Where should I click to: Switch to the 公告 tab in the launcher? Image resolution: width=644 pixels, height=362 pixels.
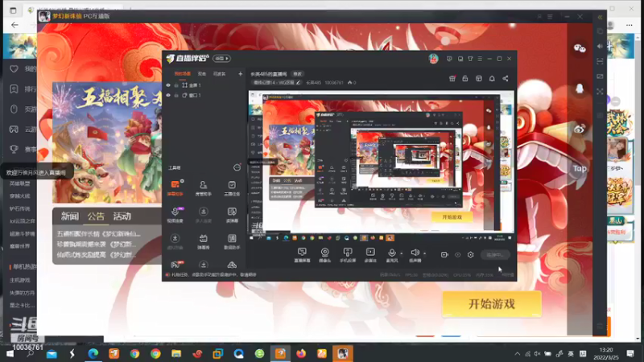click(96, 216)
